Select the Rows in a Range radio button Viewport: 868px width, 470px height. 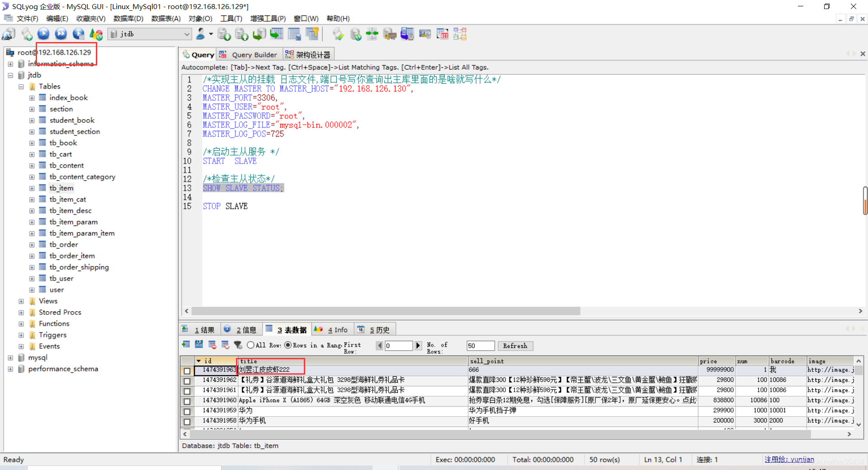[x=288, y=345]
